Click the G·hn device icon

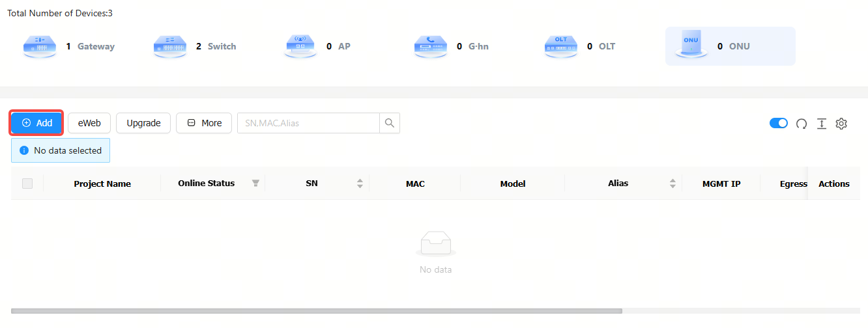[430, 47]
